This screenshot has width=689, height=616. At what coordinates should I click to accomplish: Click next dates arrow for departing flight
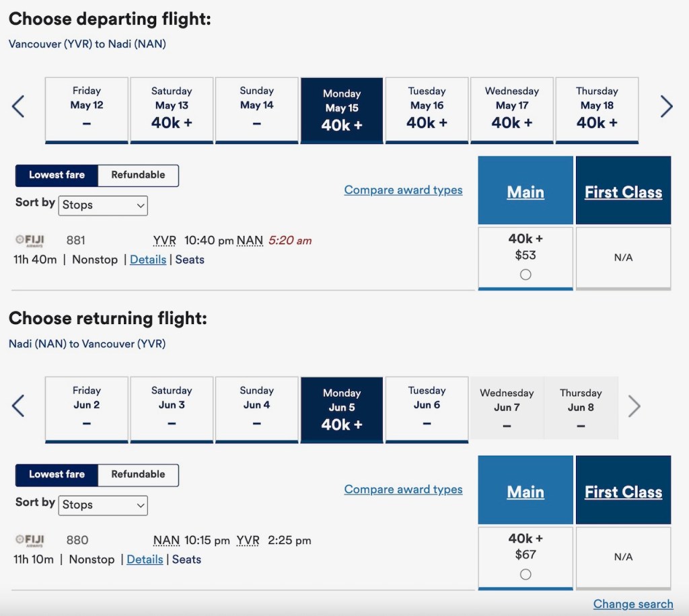[666, 106]
